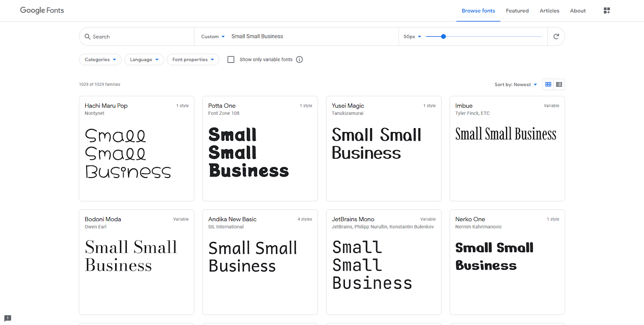Adjust the font size slider handle
This screenshot has width=644, height=325.
[x=444, y=37]
